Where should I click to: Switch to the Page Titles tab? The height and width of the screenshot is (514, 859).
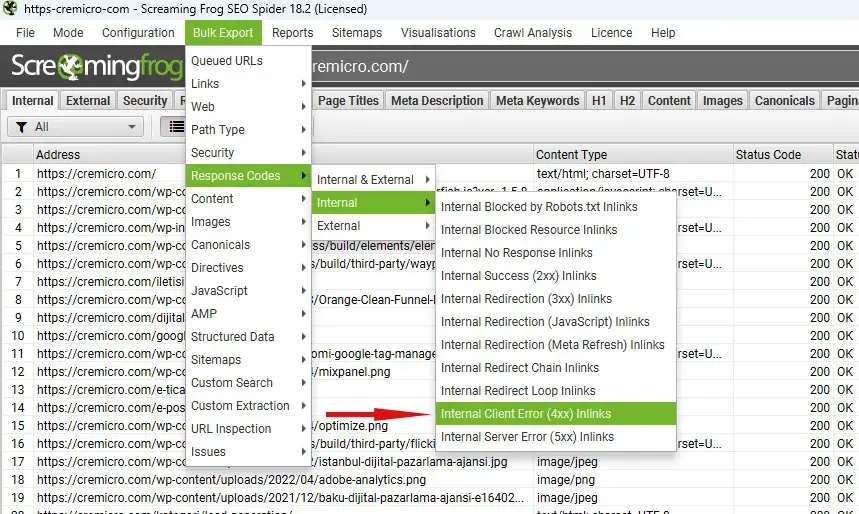(x=348, y=101)
